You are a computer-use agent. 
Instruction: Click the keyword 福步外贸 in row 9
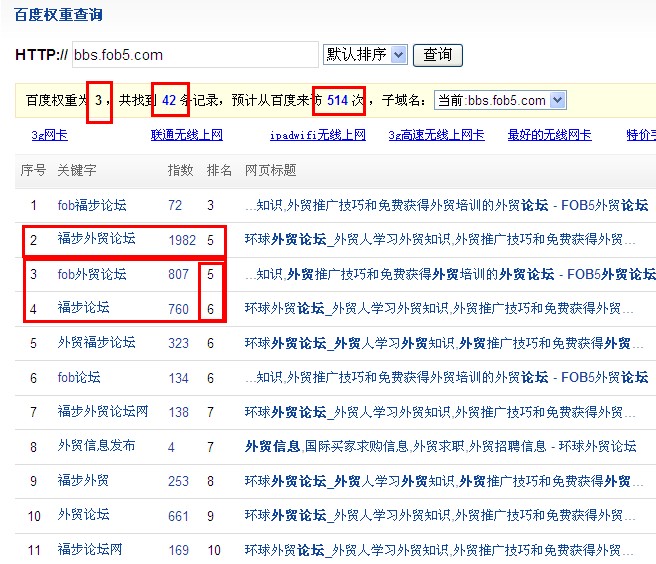(x=83, y=481)
